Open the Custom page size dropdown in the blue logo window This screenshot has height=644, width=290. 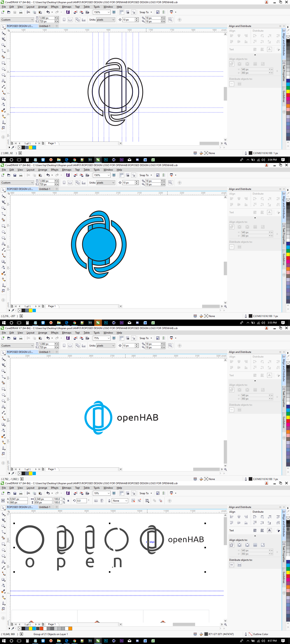[x=32, y=182]
